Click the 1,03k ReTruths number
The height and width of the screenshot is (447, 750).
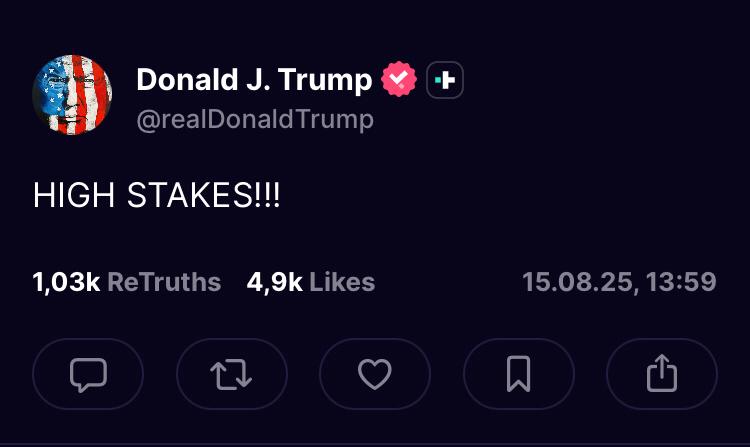[x=66, y=282]
